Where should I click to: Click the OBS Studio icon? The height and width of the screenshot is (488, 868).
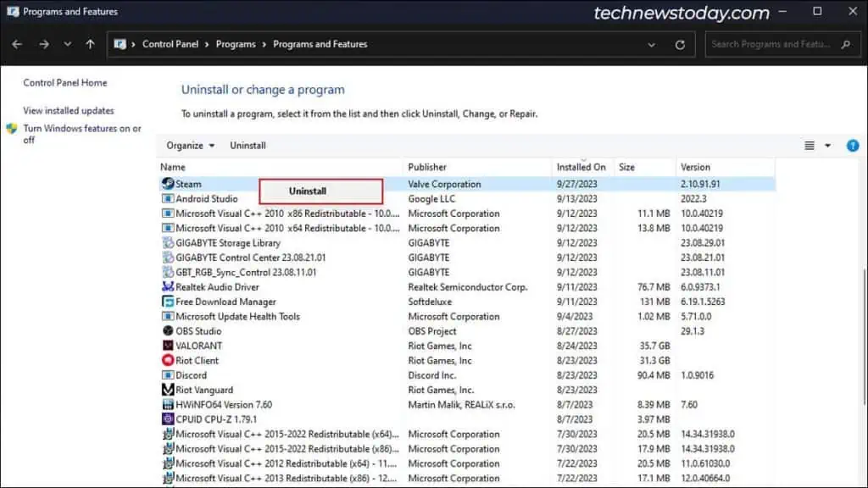tap(167, 330)
